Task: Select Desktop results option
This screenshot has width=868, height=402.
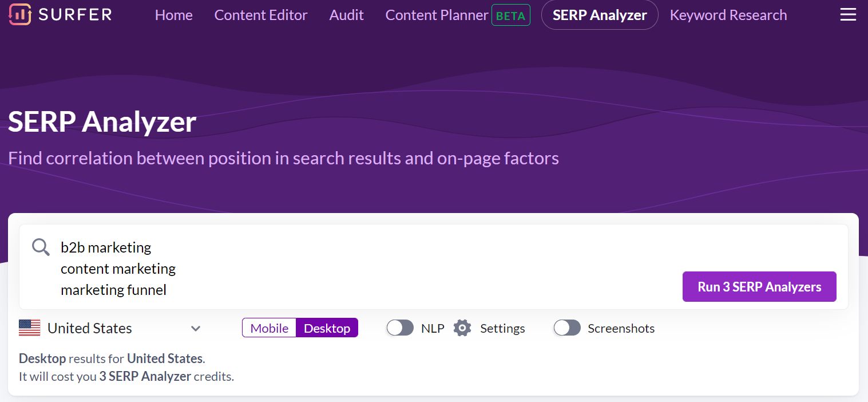Action: point(327,328)
